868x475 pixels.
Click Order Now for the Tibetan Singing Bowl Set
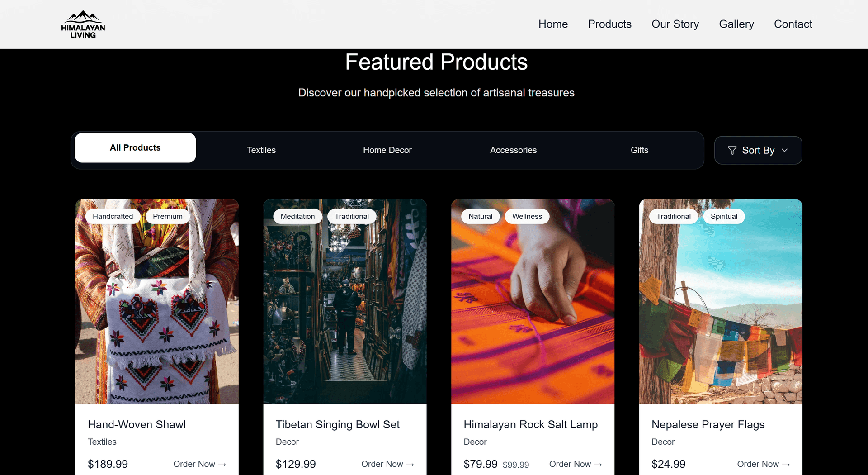387,464
